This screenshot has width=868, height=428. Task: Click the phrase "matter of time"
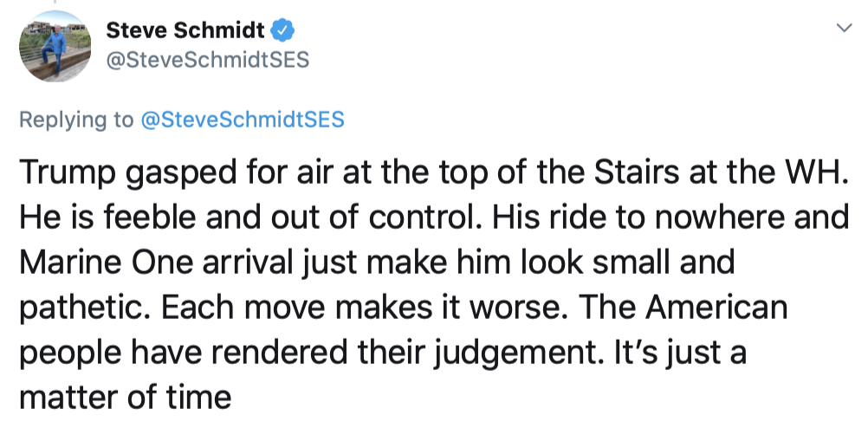point(125,399)
